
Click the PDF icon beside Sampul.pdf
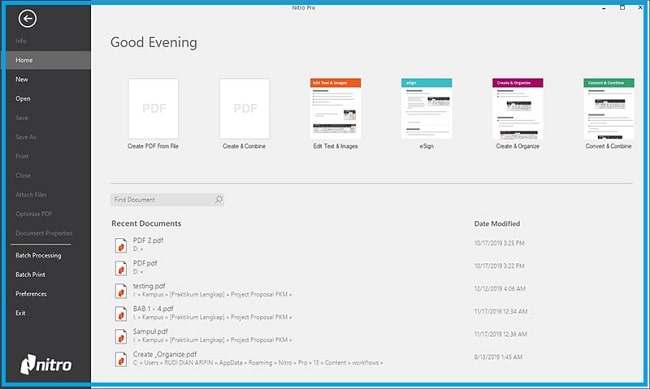tap(121, 336)
